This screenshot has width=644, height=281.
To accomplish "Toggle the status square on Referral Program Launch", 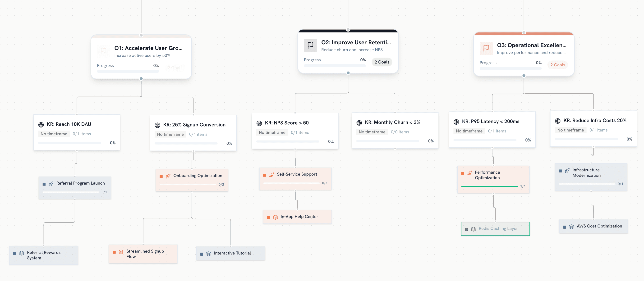I will [44, 184].
